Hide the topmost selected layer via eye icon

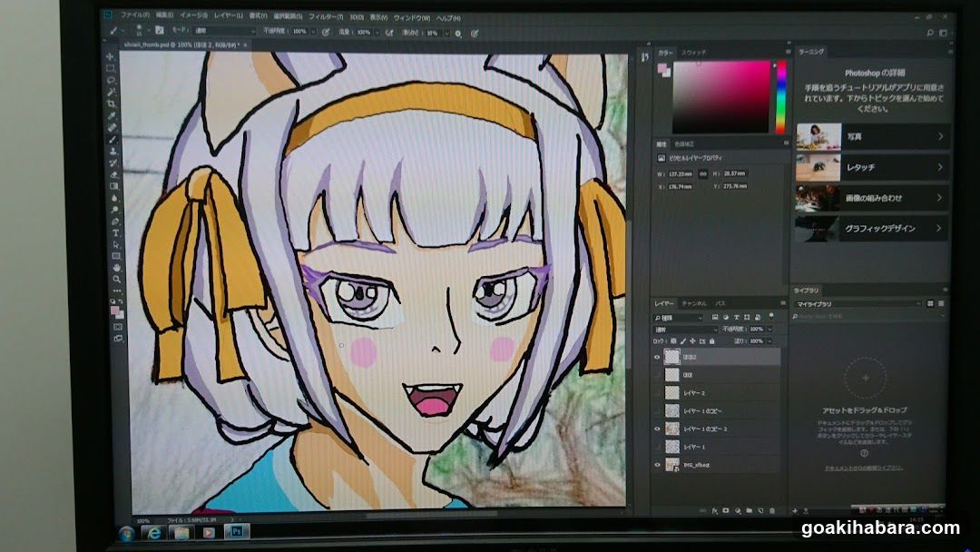[657, 357]
